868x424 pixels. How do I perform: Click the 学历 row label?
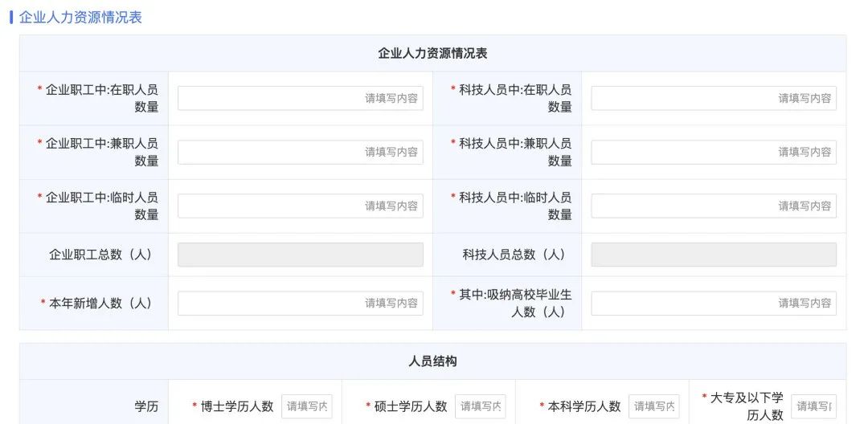pyautogui.click(x=145, y=406)
